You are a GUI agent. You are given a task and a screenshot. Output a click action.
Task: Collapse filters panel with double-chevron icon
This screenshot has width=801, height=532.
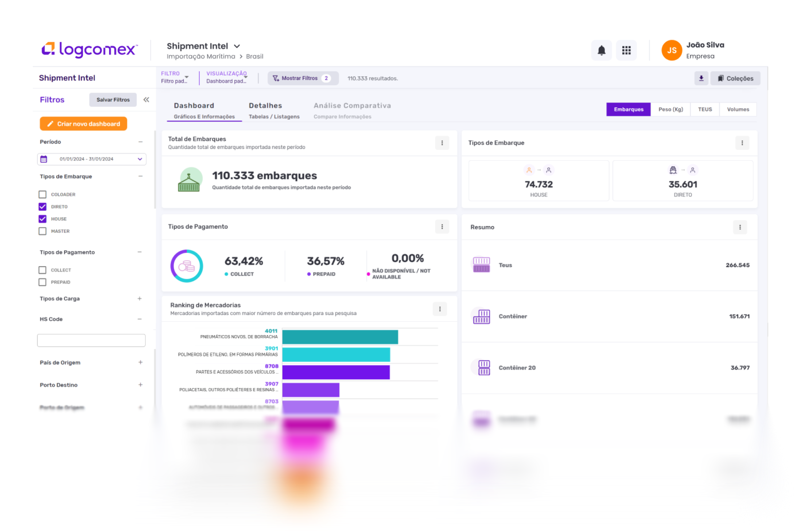(x=146, y=100)
